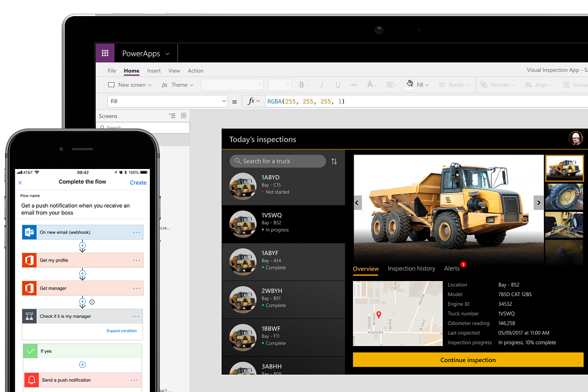Open the Inspection history tab
The height and width of the screenshot is (392, 588).
411,268
